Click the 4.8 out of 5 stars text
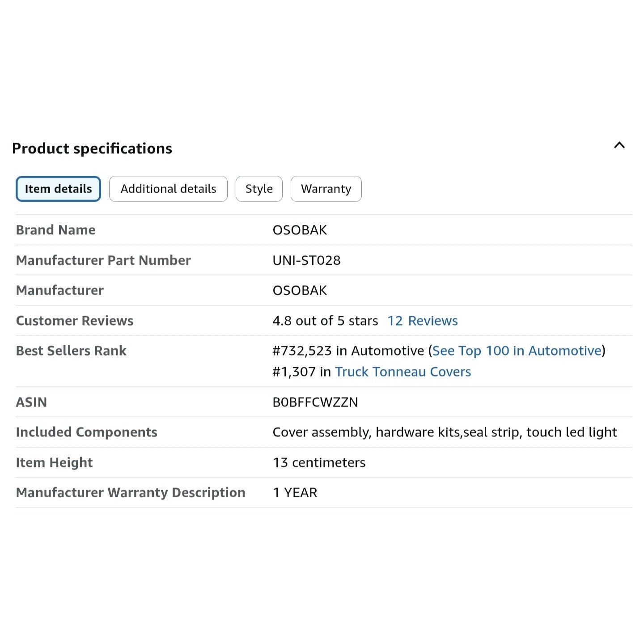 point(325,321)
